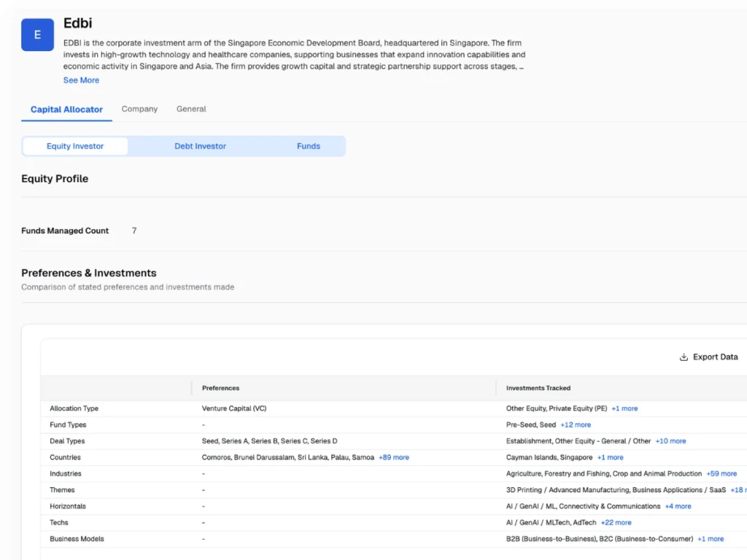Click the Fund Types row label

(68, 425)
